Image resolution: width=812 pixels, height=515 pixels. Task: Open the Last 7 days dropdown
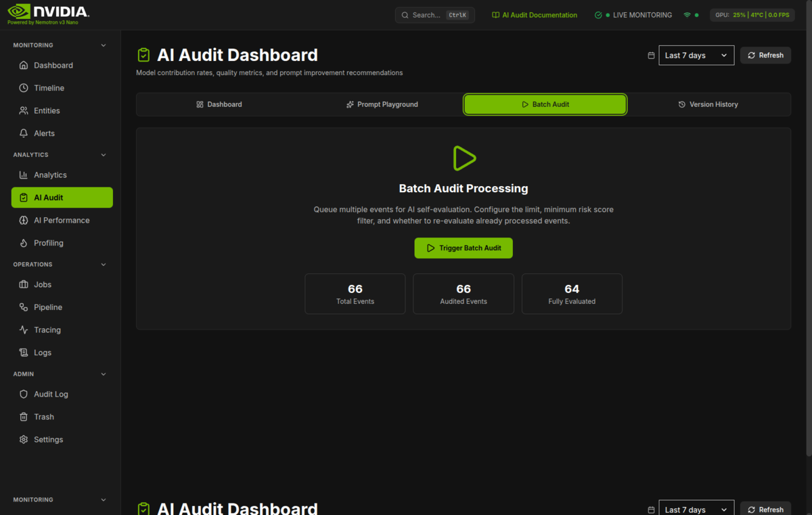click(x=696, y=55)
